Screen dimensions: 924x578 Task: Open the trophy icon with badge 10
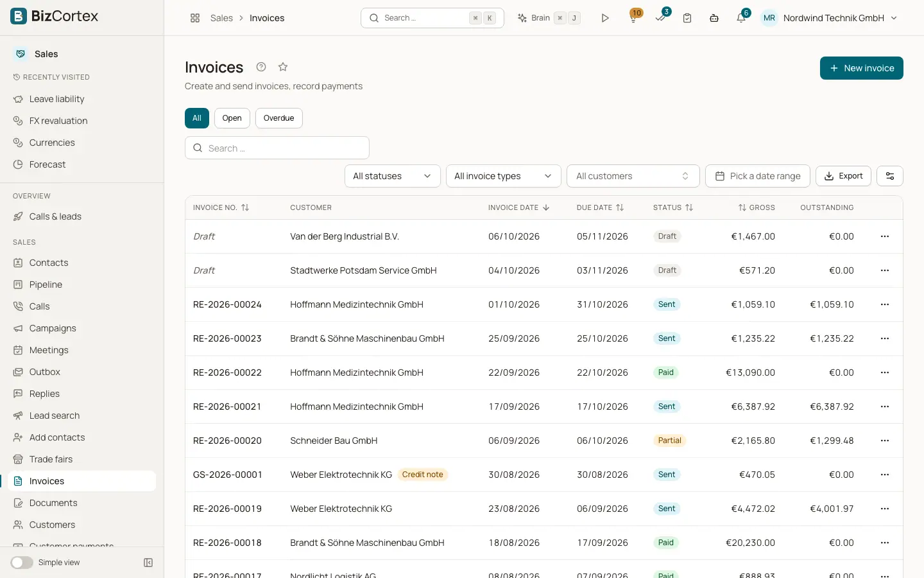point(633,17)
